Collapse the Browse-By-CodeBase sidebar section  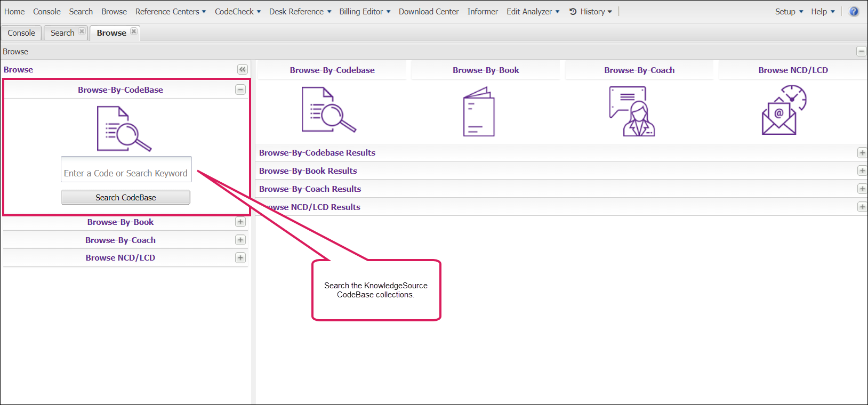tap(240, 90)
